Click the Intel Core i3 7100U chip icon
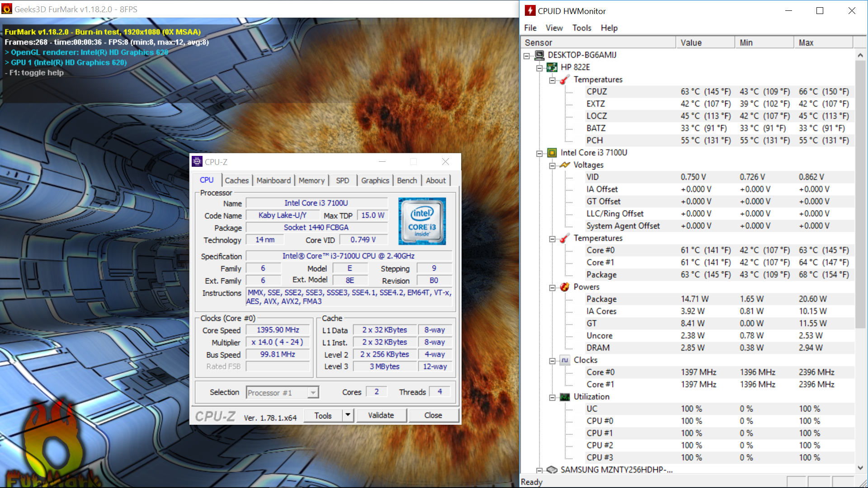The height and width of the screenshot is (488, 868). (x=552, y=153)
